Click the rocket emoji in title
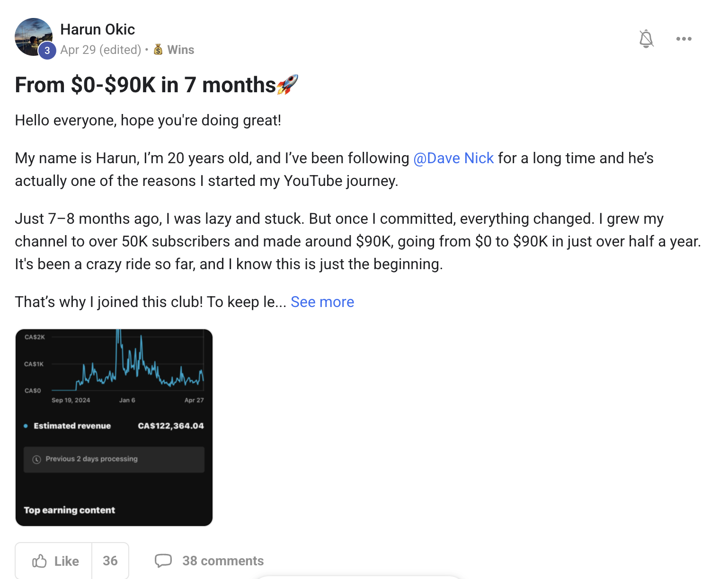This screenshot has height=579, width=728. (x=287, y=85)
